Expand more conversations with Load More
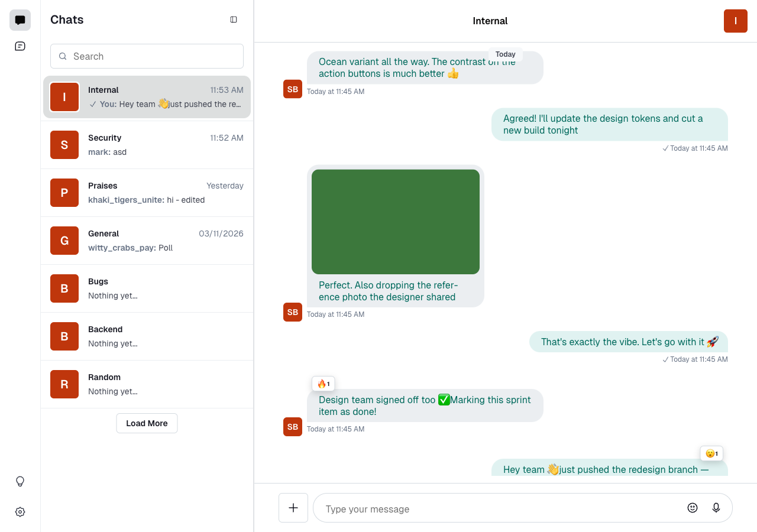757x532 pixels. click(147, 423)
